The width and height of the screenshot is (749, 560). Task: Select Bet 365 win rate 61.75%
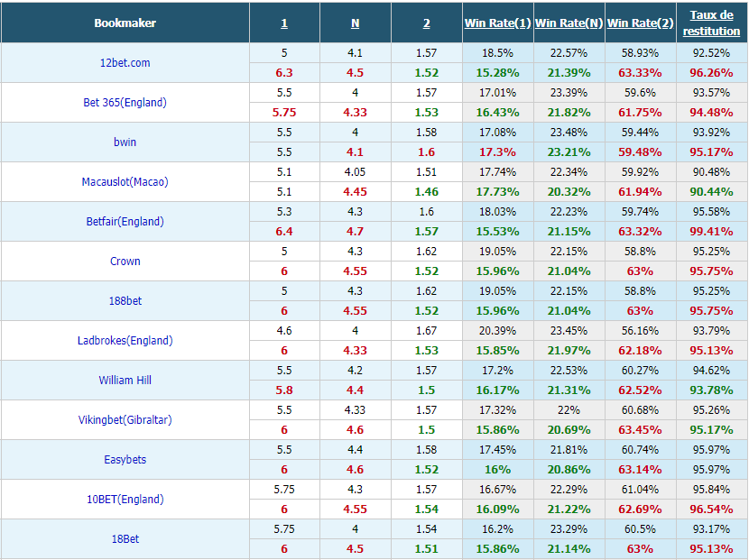(x=640, y=112)
